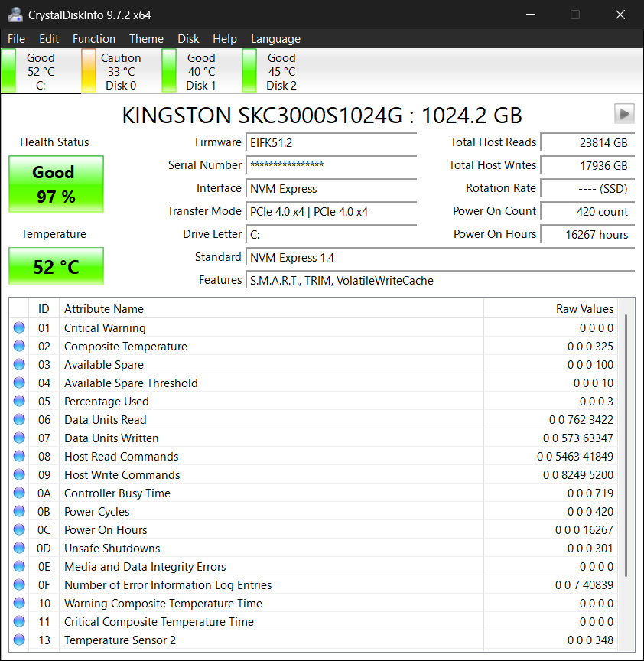Click the Transfer Mode PCIe 4.0 x4 field
The width and height of the screenshot is (644, 661).
point(331,211)
